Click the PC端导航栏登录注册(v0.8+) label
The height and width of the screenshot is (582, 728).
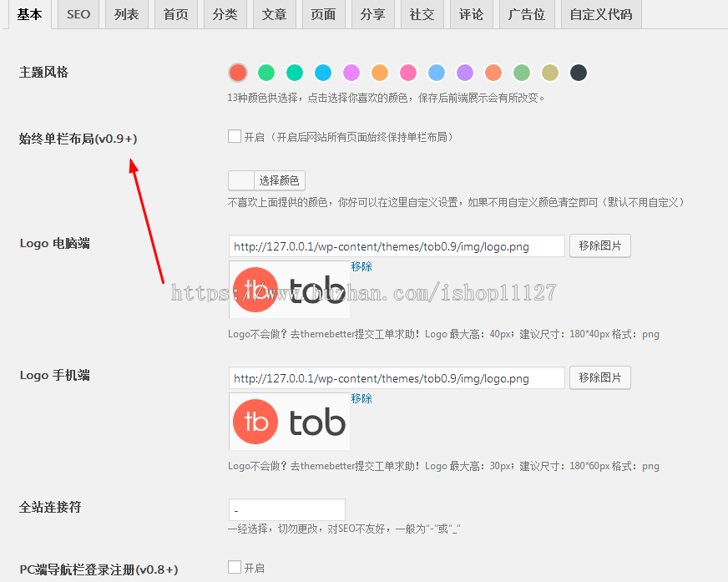[99, 569]
